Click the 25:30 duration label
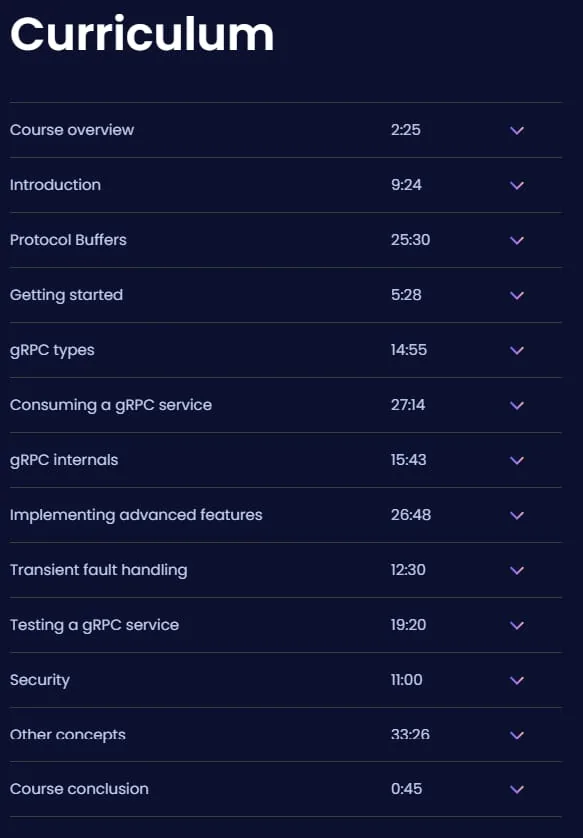Screen dimensions: 583x838 [410, 240]
